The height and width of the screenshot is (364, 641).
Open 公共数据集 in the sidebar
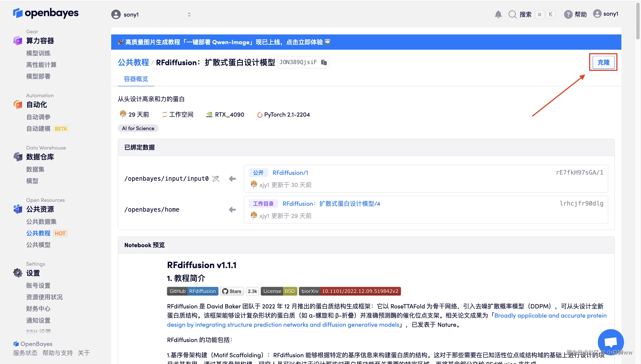click(41, 221)
